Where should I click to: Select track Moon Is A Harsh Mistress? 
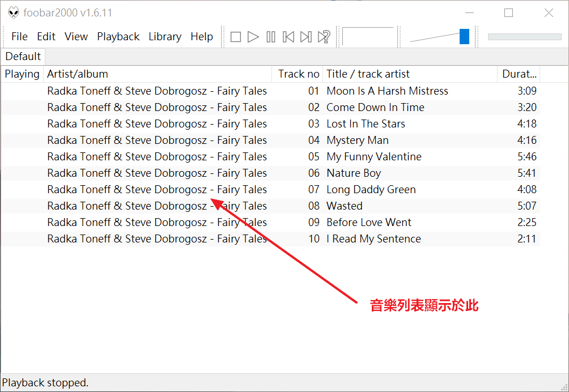pyautogui.click(x=270, y=91)
